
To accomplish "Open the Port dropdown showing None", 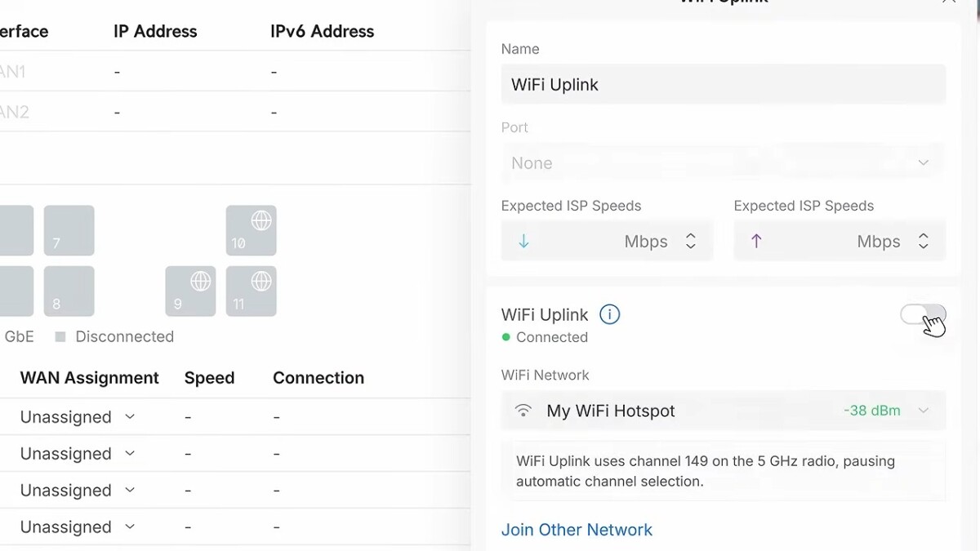I will point(724,163).
